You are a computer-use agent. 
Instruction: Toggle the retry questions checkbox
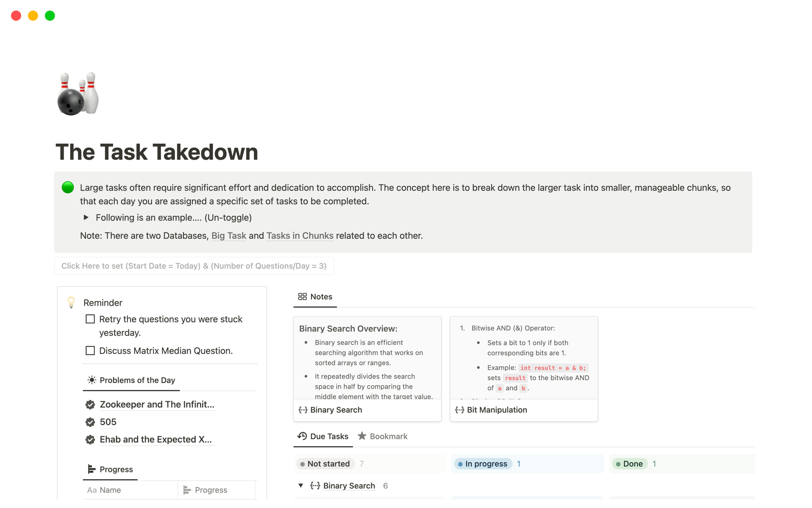click(x=91, y=319)
